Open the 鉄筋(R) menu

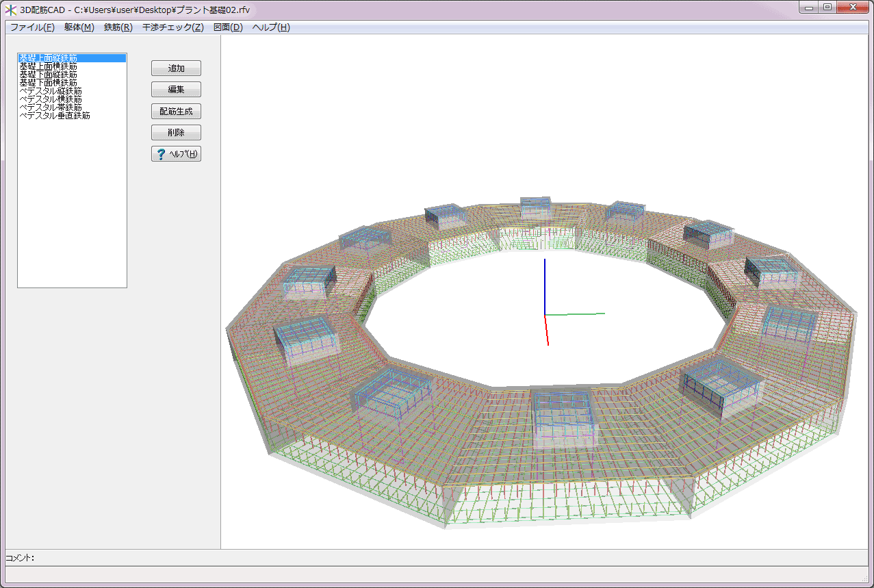point(118,27)
